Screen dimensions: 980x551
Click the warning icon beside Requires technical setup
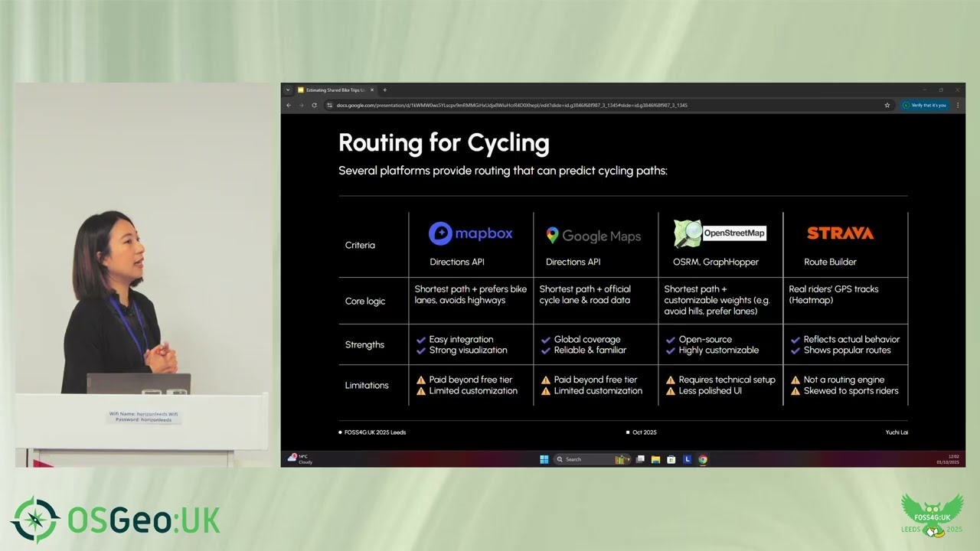671,380
